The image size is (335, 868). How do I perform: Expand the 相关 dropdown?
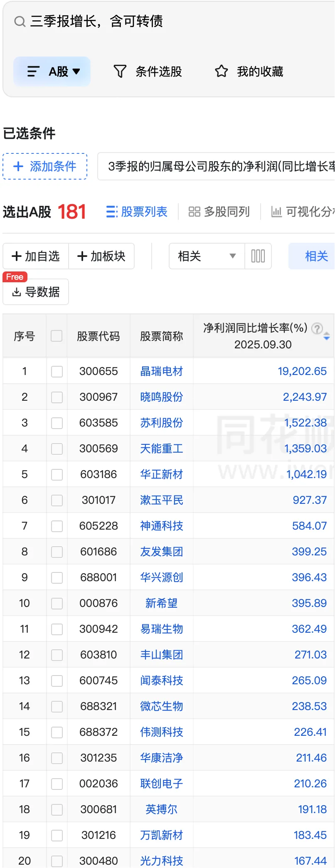point(207,256)
